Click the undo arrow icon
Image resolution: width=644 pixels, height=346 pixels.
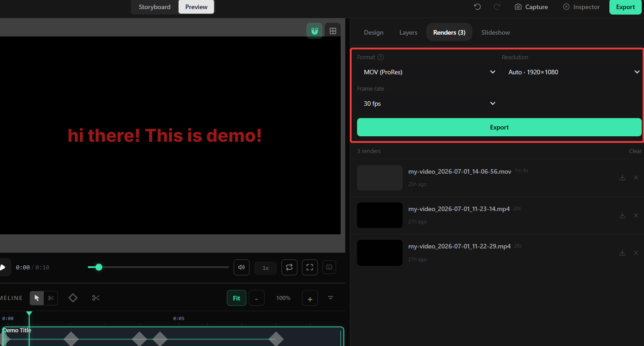tap(477, 7)
